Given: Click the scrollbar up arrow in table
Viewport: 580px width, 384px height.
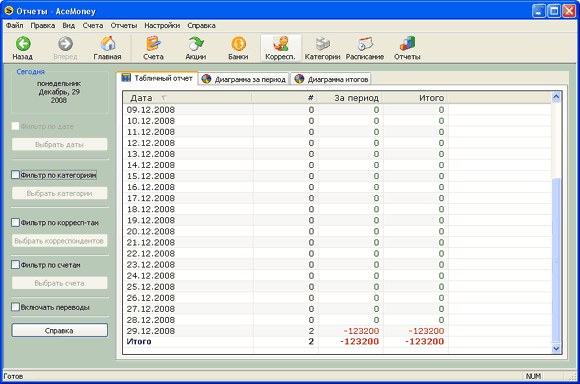Looking at the screenshot, I should coord(556,97).
